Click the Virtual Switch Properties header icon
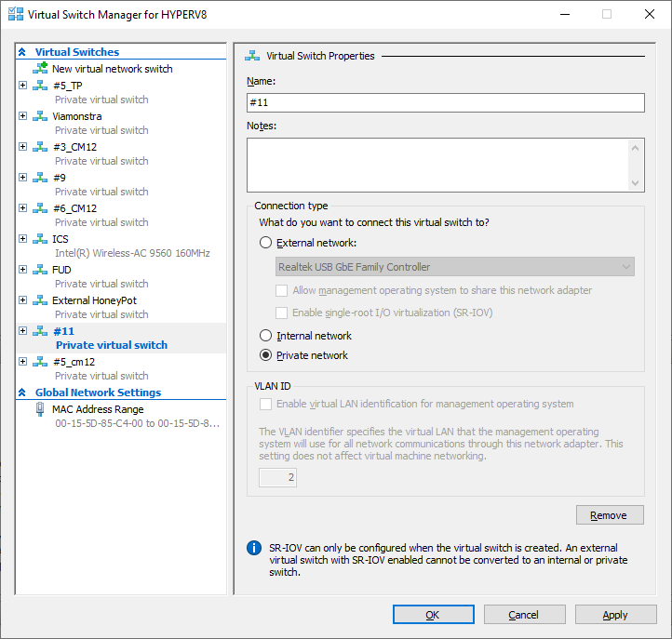Screen dimensions: 672x639 pos(252,56)
